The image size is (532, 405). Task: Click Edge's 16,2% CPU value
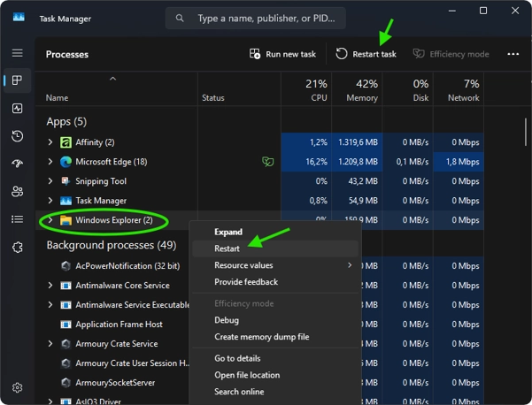click(306, 162)
